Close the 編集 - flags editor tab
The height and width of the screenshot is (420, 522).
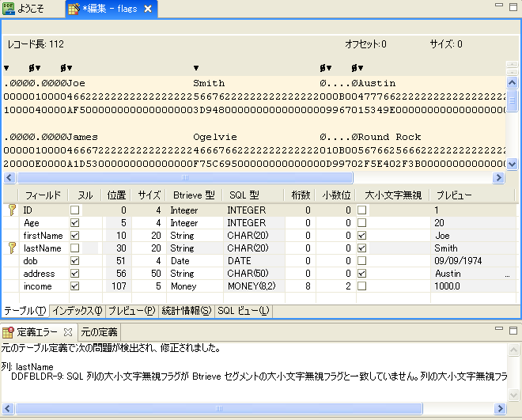coord(146,9)
